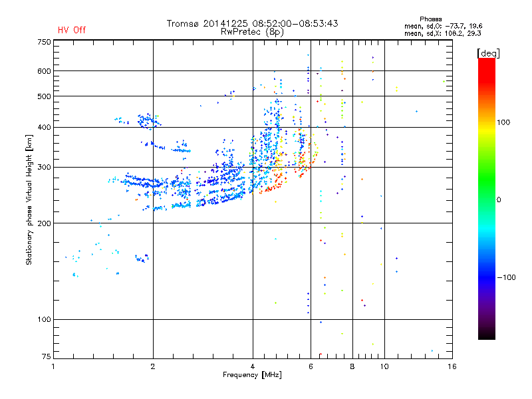The height and width of the screenshot is (399, 532).
Task: Click the x-axis label '2'
Action: coord(153,366)
